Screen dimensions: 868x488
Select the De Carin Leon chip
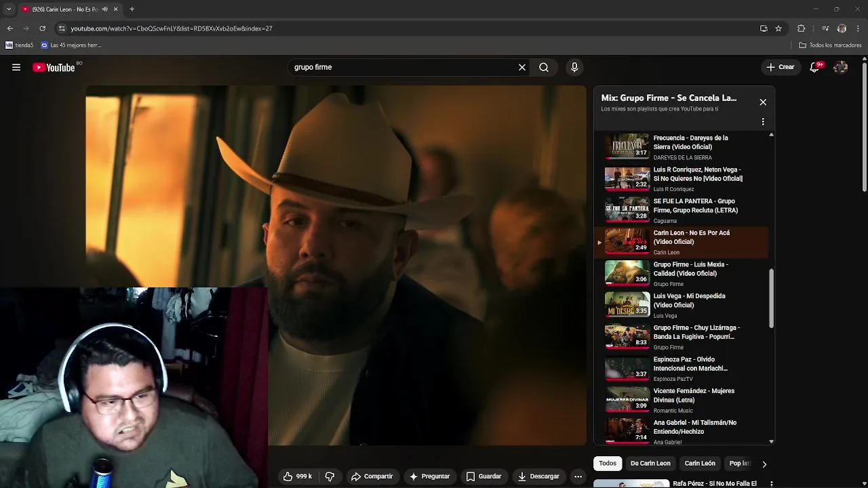click(x=650, y=463)
